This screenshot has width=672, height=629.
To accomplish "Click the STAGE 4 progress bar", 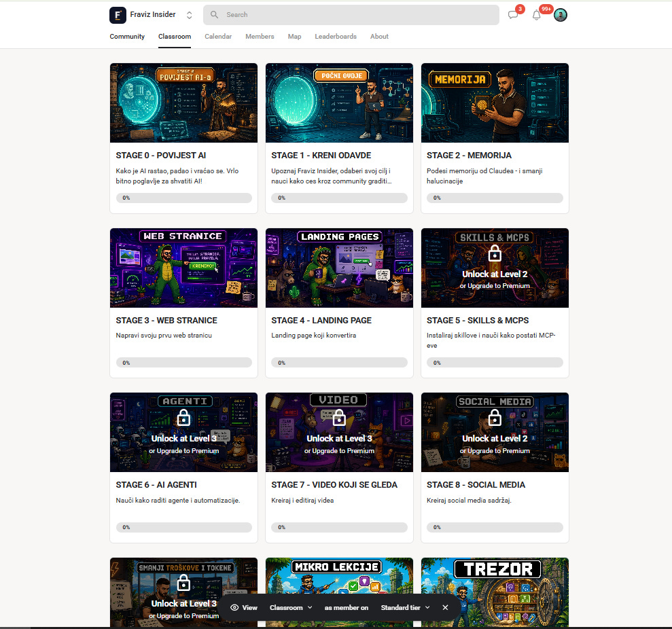I will [x=339, y=363].
